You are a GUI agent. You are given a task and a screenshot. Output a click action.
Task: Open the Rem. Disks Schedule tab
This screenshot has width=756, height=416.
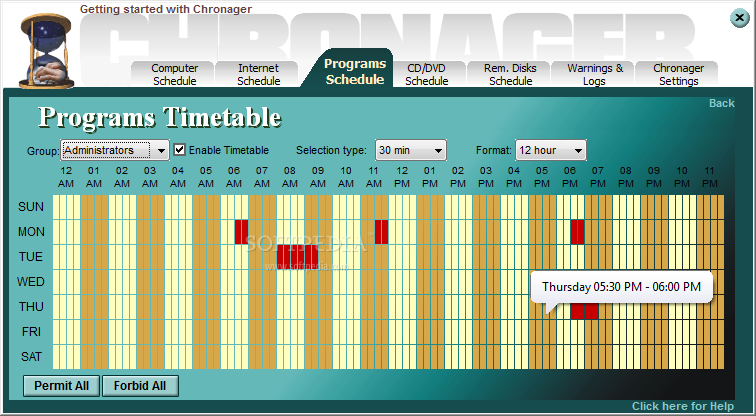[510, 74]
